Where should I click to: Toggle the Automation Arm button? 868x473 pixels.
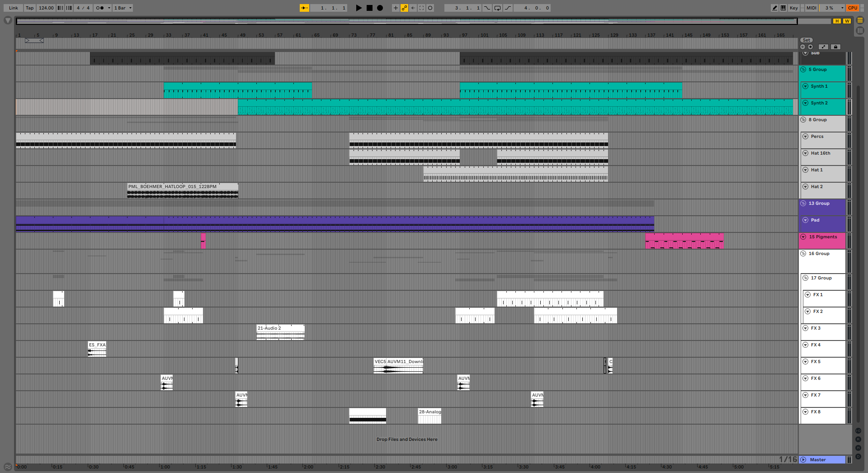pyautogui.click(x=404, y=8)
